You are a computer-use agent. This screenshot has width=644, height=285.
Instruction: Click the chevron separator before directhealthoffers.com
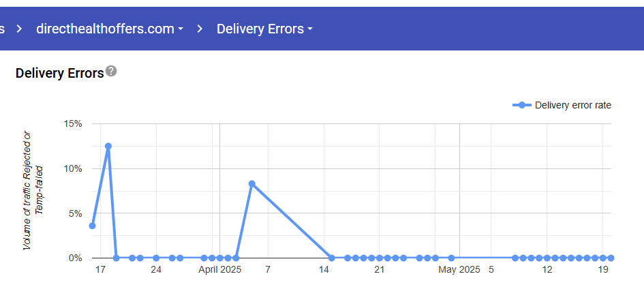[20, 29]
